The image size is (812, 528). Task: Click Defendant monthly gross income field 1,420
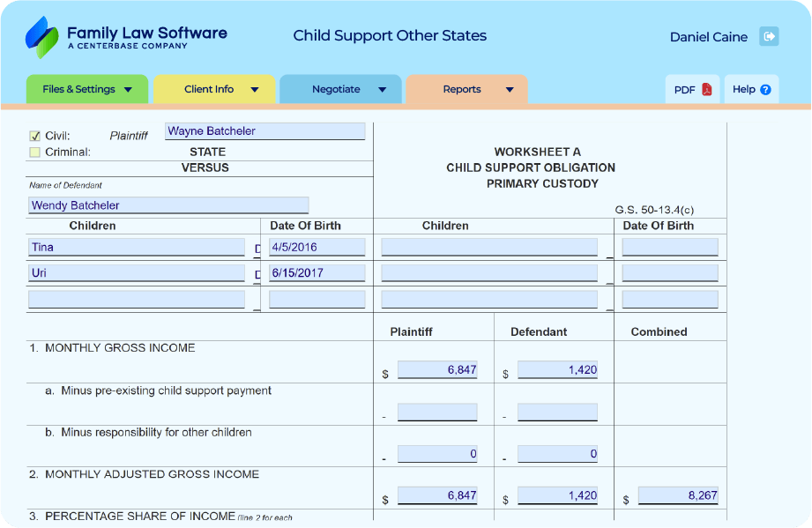[x=557, y=370]
